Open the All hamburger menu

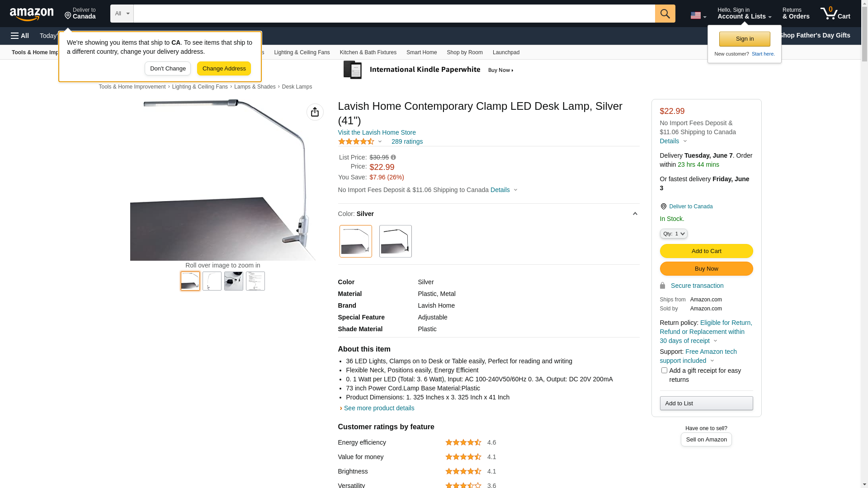pyautogui.click(x=20, y=36)
